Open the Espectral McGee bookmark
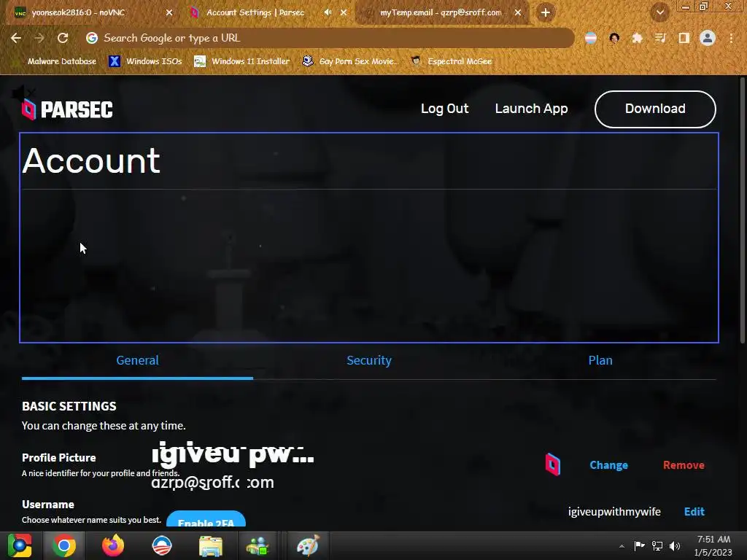Image resolution: width=747 pixels, height=560 pixels. point(451,61)
